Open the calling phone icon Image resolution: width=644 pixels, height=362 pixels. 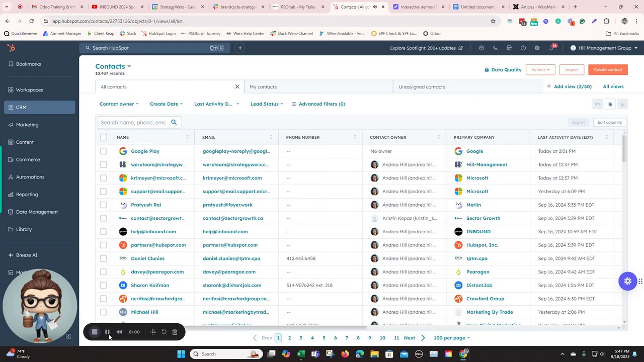pyautogui.click(x=496, y=48)
